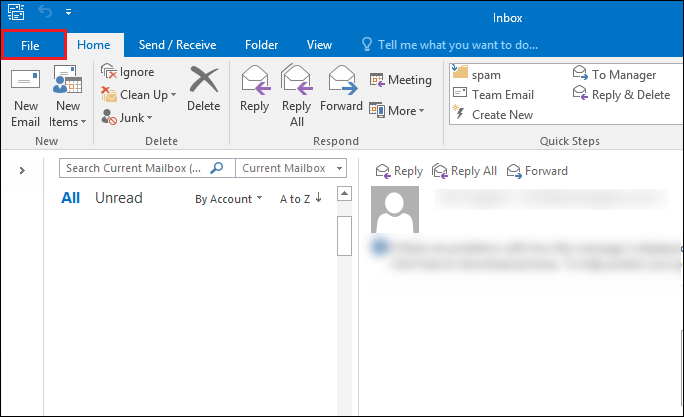This screenshot has width=684, height=417.
Task: Click the ribbon Reply All button
Action: (x=296, y=97)
